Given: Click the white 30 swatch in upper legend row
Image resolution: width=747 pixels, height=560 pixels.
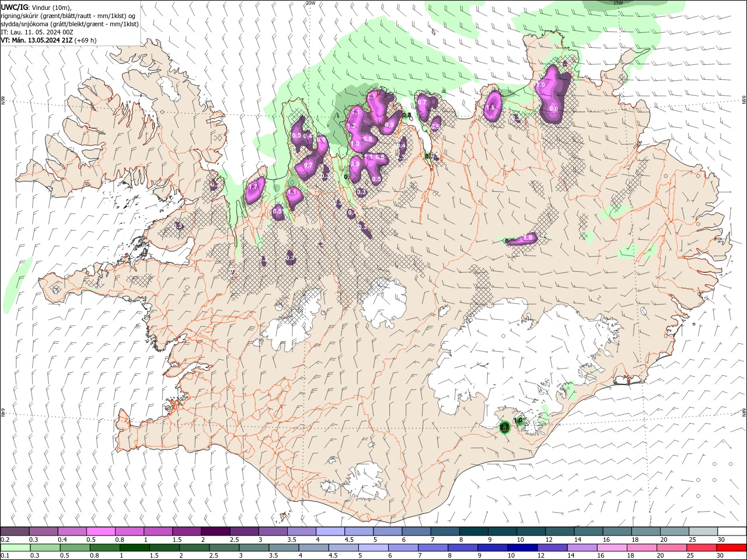Looking at the screenshot, I should pos(731,531).
